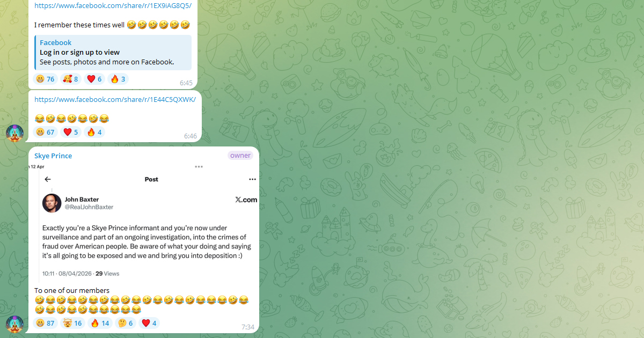Click the thinking-face reaction with 6
The image size is (644, 338).
[125, 323]
